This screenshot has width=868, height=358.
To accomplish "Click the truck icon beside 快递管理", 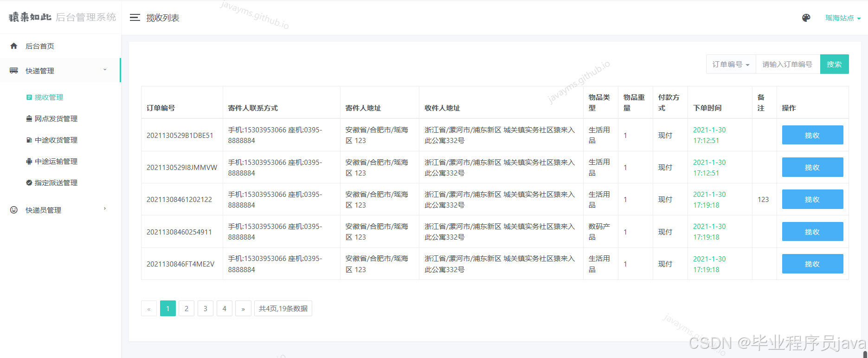I will [14, 71].
